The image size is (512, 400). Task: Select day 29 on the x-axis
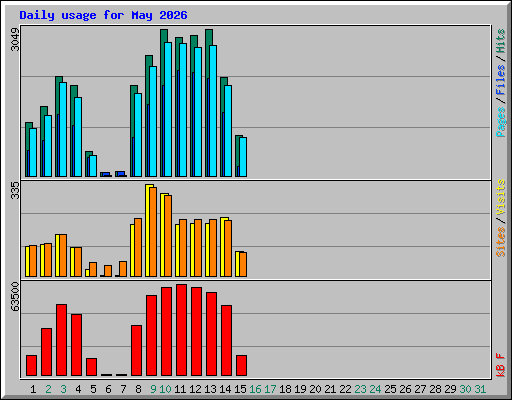(450, 389)
